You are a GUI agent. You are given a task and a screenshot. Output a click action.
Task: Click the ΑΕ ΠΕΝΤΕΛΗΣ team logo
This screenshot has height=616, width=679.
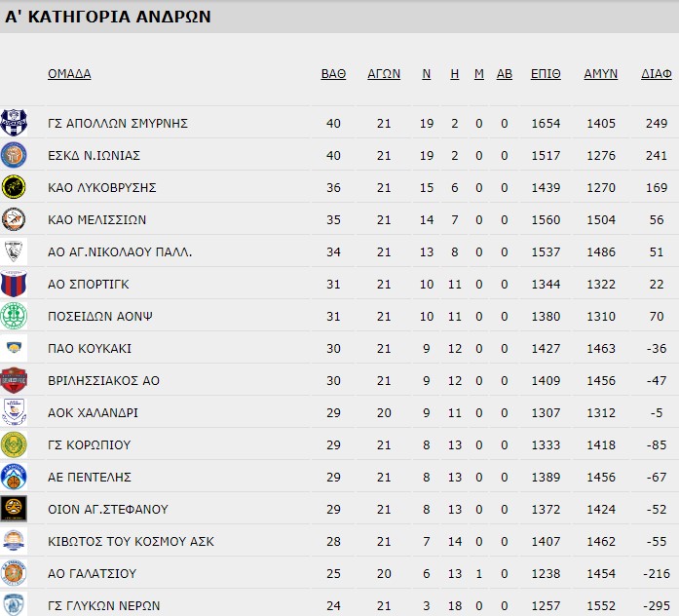15,477
